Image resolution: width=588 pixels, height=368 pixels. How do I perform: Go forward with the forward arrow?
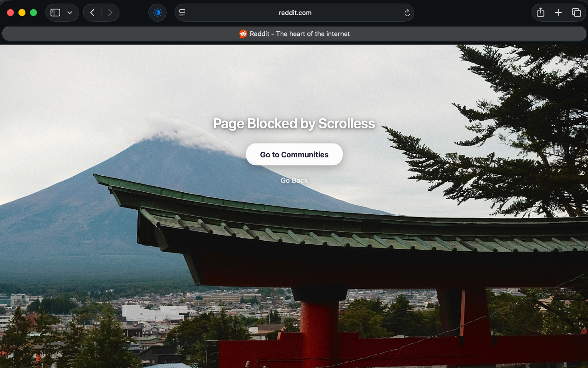[x=110, y=13]
